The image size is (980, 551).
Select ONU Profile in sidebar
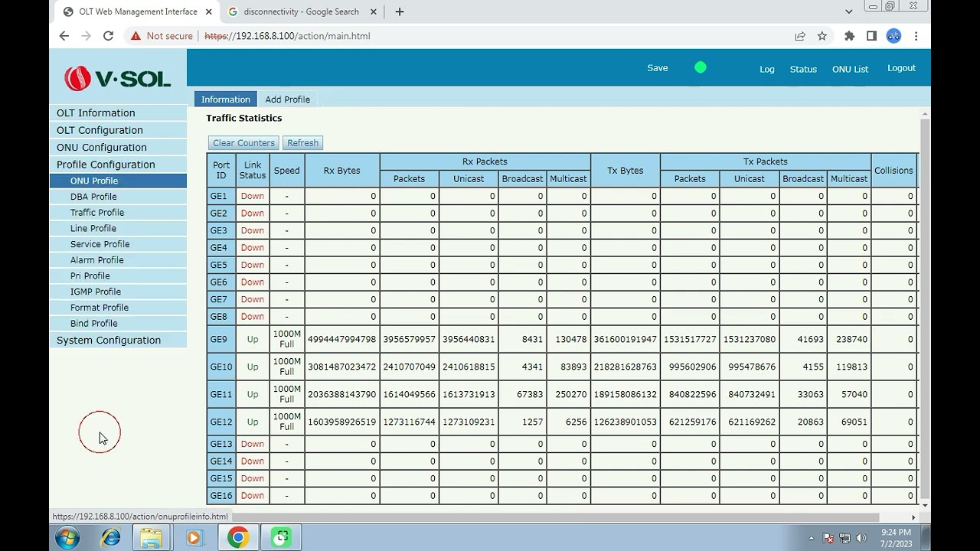click(119, 181)
